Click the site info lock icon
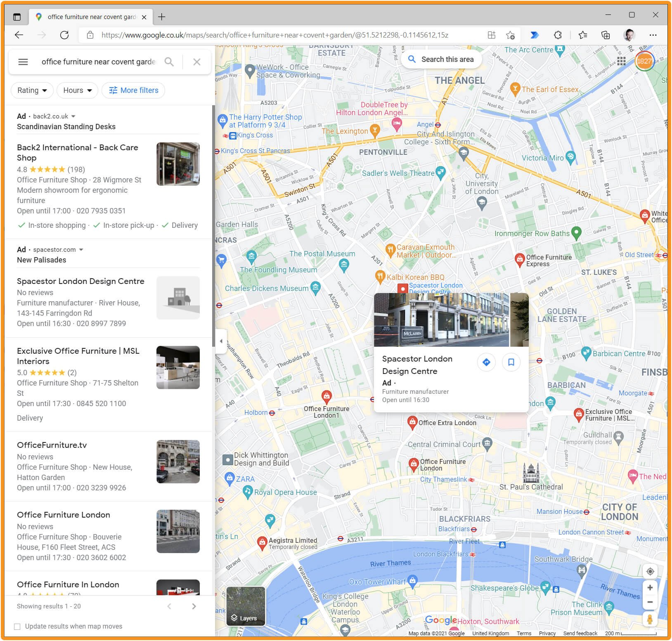The image size is (672, 641). coord(90,35)
